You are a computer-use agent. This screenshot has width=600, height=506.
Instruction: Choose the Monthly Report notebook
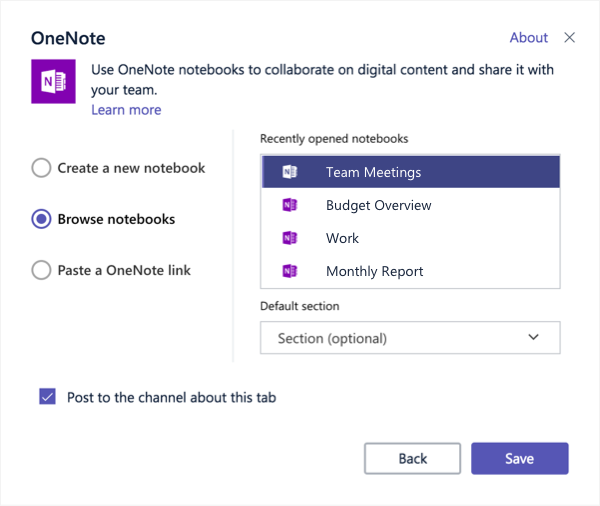[411, 271]
